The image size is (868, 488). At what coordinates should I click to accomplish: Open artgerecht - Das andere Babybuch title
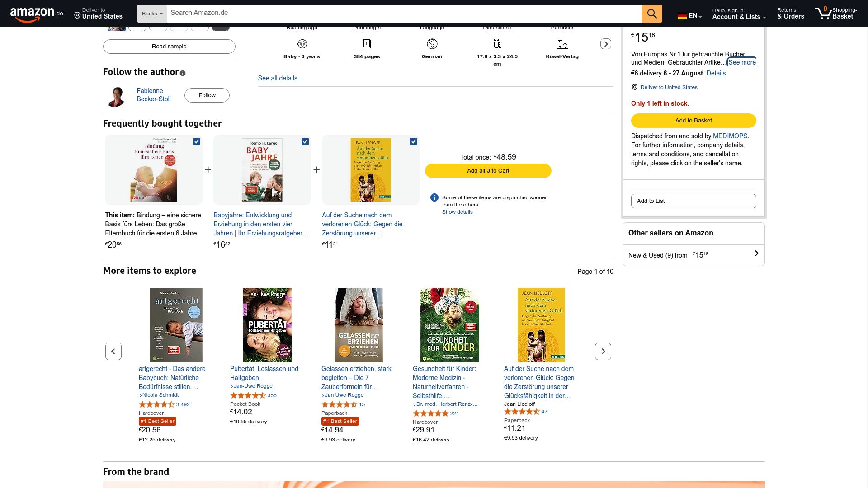pyautogui.click(x=172, y=378)
